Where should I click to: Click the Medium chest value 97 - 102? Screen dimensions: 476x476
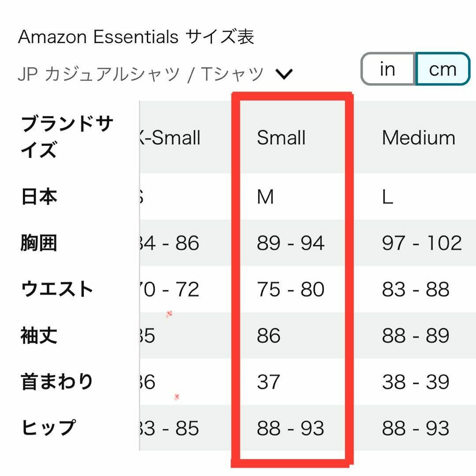tap(422, 243)
